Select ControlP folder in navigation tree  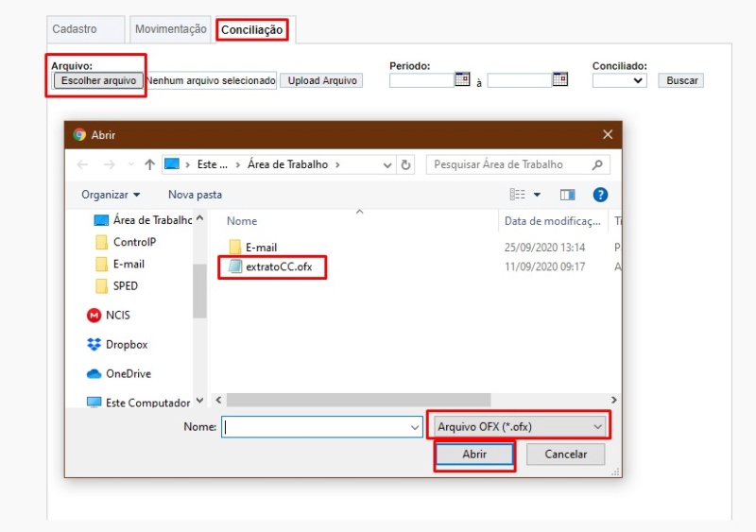coord(127,242)
